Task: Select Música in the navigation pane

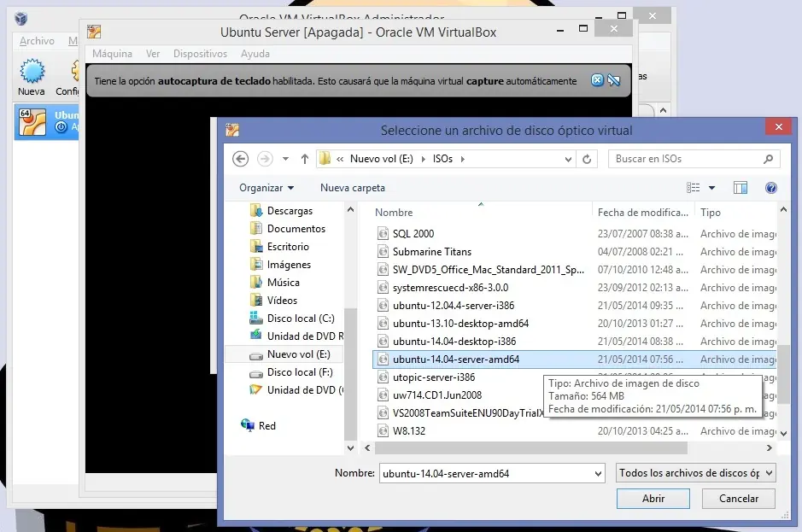Action: tap(284, 283)
